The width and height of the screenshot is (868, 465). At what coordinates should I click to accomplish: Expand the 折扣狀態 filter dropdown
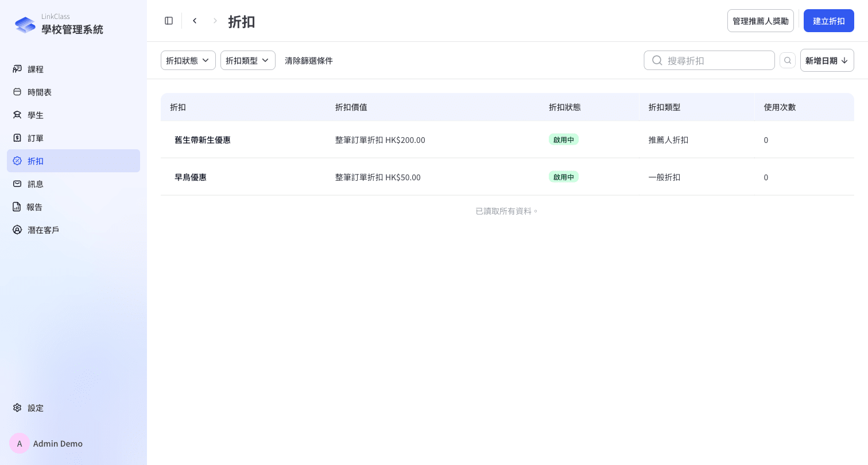pyautogui.click(x=188, y=60)
